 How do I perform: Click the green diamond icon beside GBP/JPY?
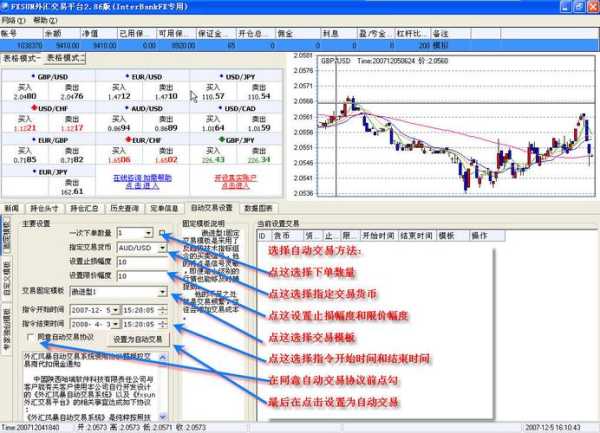click(x=223, y=139)
